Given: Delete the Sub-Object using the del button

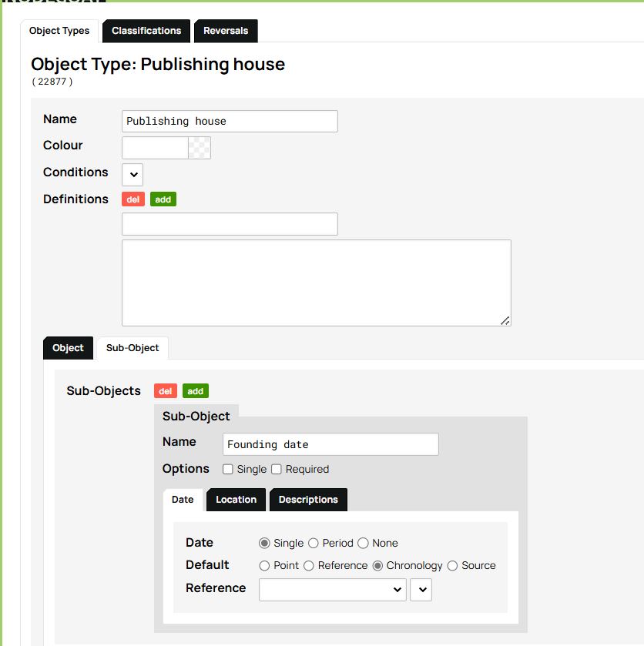Looking at the screenshot, I should [165, 390].
